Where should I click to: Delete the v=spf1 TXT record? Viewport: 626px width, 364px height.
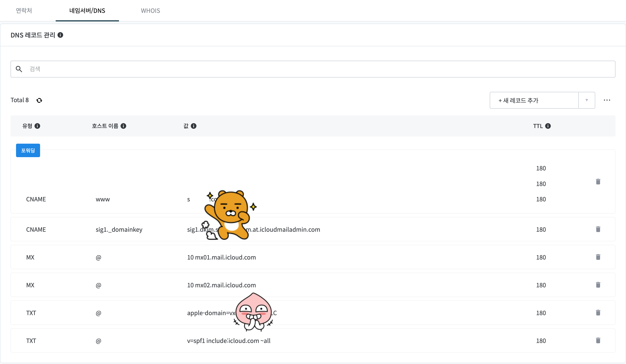(598, 340)
